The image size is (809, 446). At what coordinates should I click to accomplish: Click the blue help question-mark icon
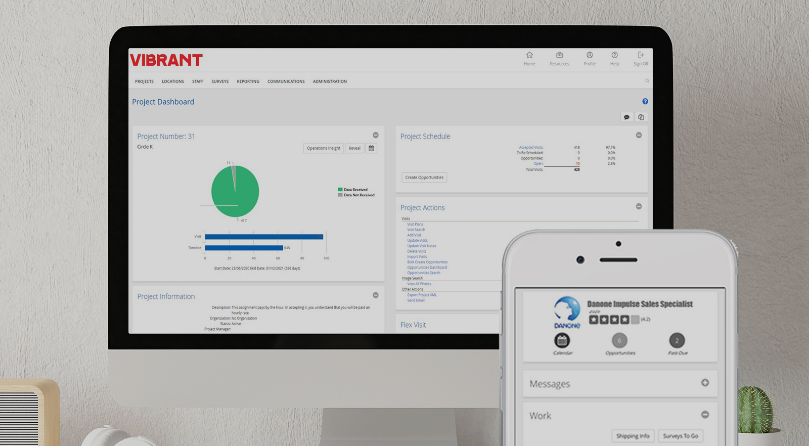point(645,101)
